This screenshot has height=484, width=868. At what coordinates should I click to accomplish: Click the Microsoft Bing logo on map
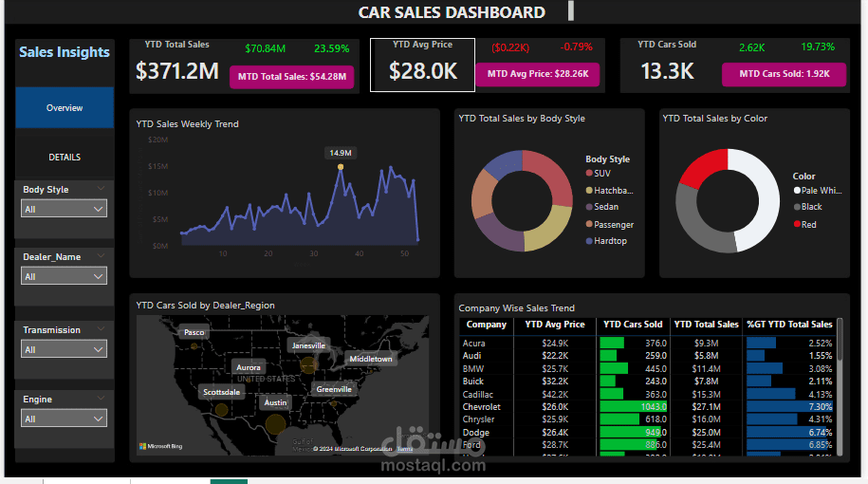(x=161, y=446)
